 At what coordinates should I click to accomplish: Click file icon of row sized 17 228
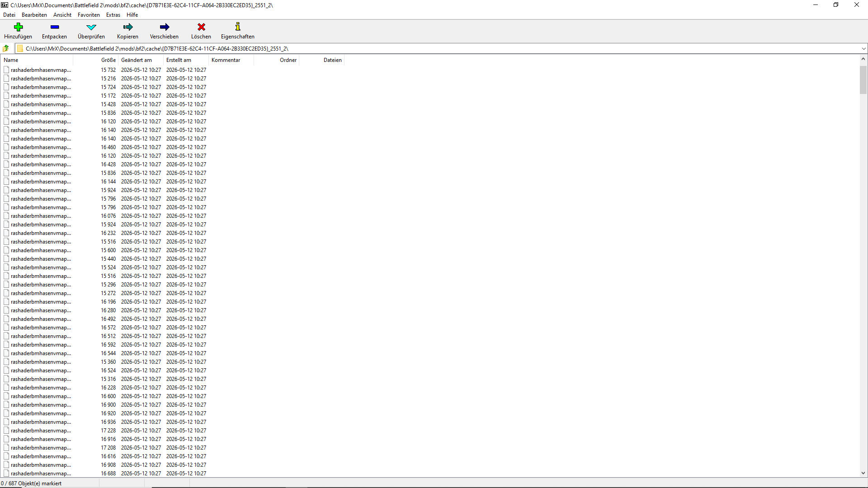(x=6, y=431)
